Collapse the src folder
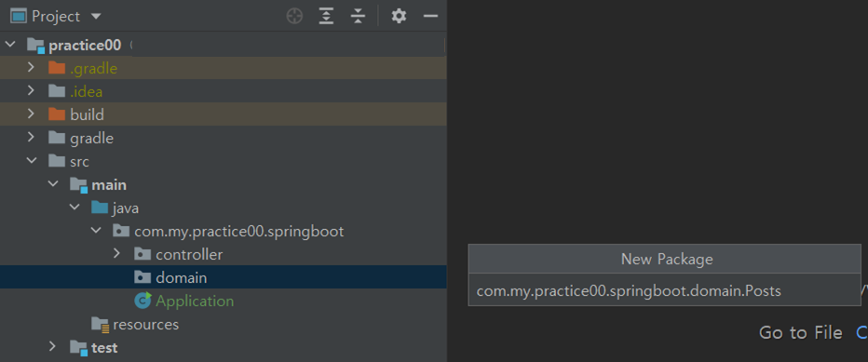868x362 pixels. 32,161
